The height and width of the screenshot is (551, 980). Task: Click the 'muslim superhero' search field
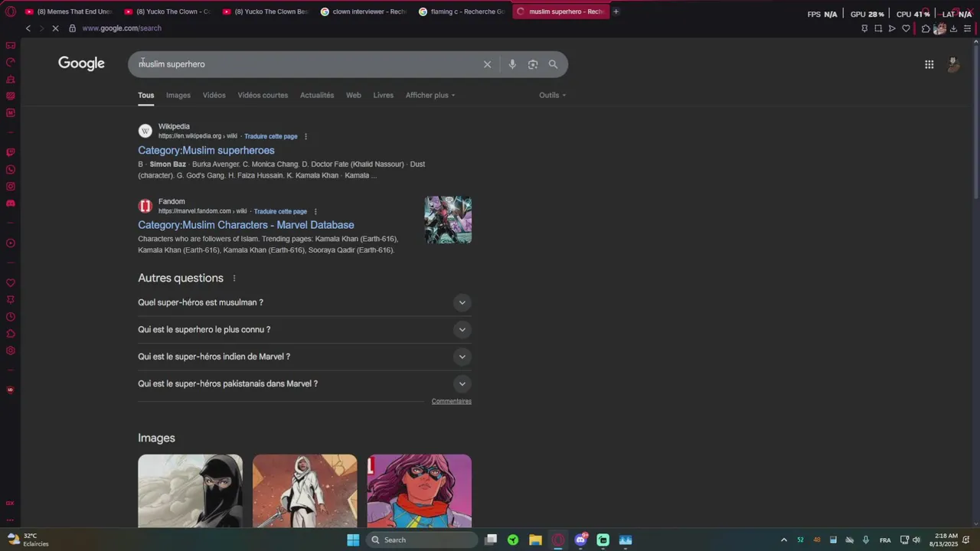[306, 64]
